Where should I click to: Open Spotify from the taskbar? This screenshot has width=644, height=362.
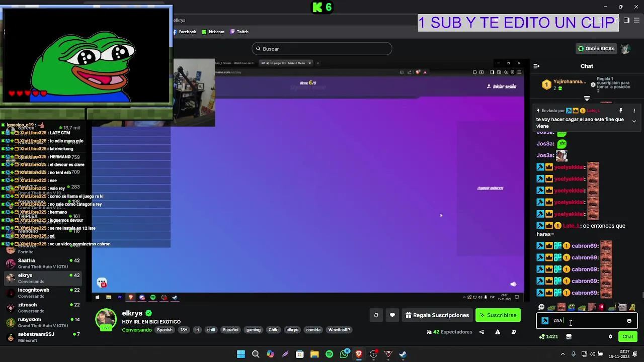329,354
